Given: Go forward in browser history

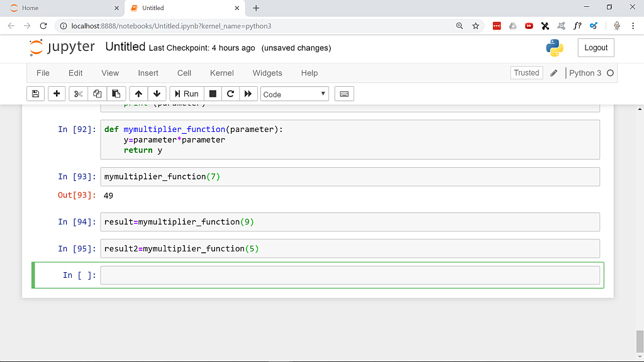Looking at the screenshot, I should click(x=27, y=26).
